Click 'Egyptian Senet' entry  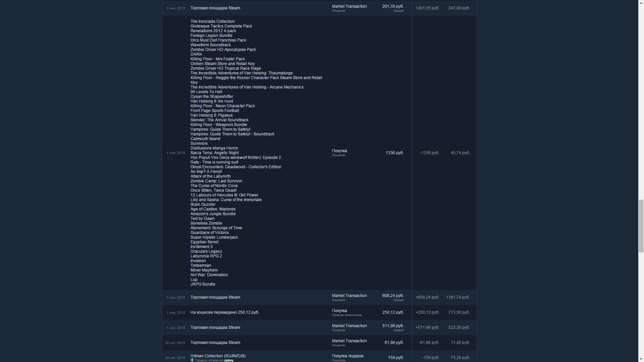[x=204, y=242]
